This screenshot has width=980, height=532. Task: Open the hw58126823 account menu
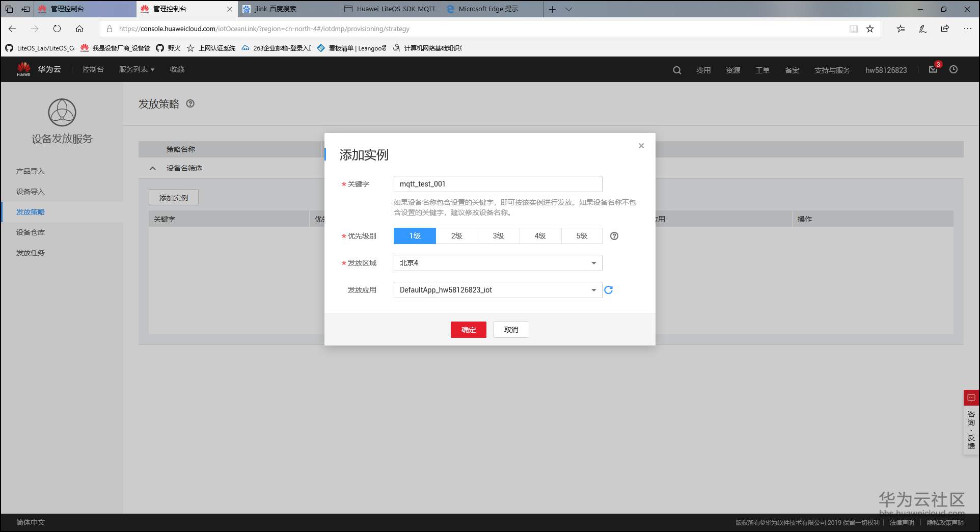point(886,70)
